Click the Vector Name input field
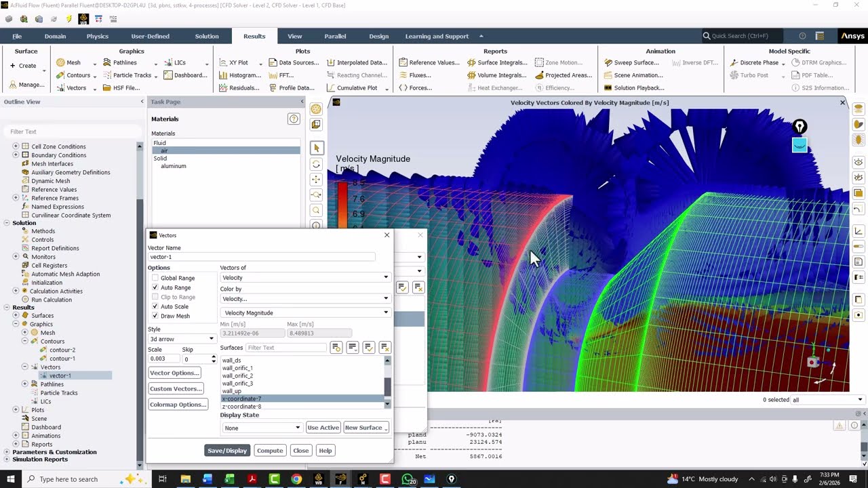 (262, 257)
